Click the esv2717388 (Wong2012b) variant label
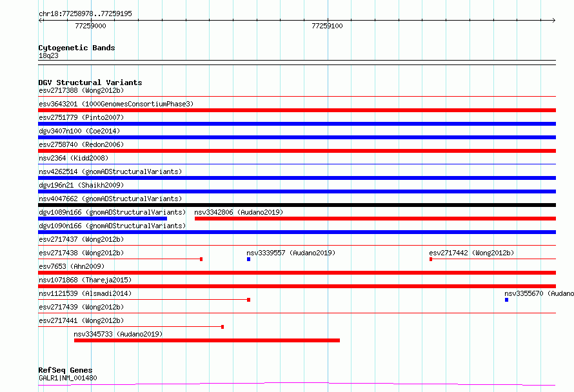This screenshot has height=392, width=574. (x=81, y=90)
